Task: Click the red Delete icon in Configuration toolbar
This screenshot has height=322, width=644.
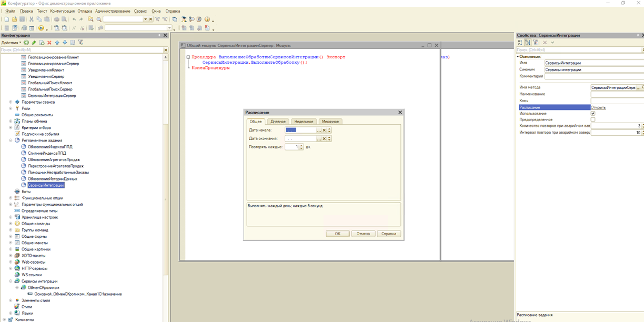Action: [49, 43]
